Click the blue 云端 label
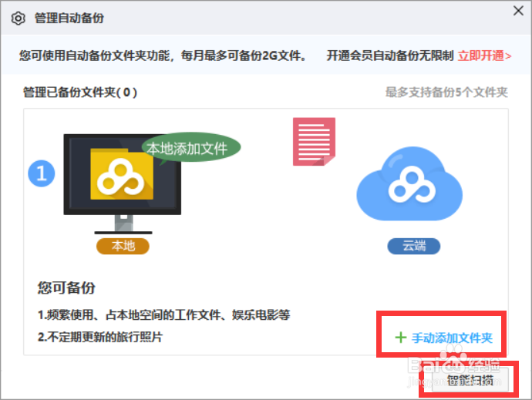532x400 pixels. pyautogui.click(x=414, y=246)
